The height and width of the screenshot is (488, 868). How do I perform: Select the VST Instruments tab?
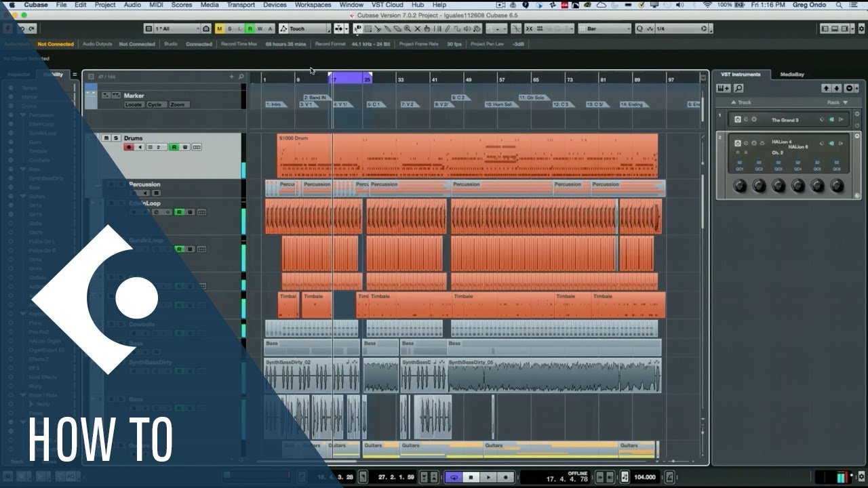point(741,75)
